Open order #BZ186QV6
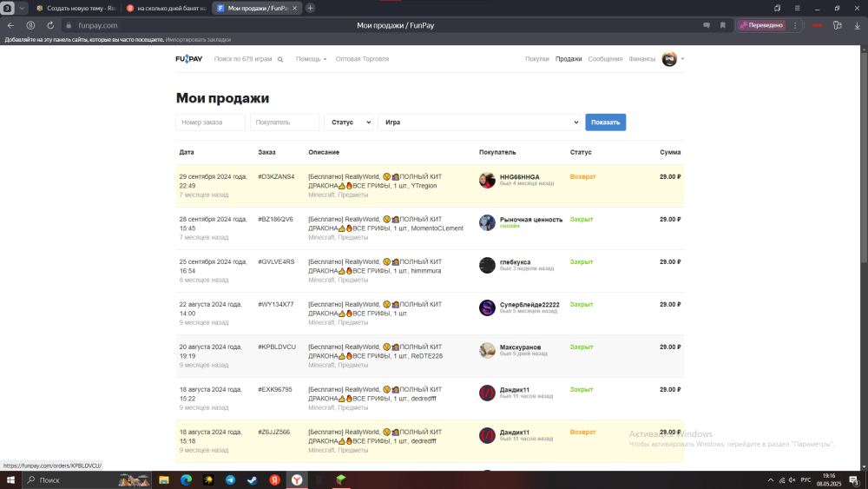This screenshot has height=489, width=868. tap(275, 219)
